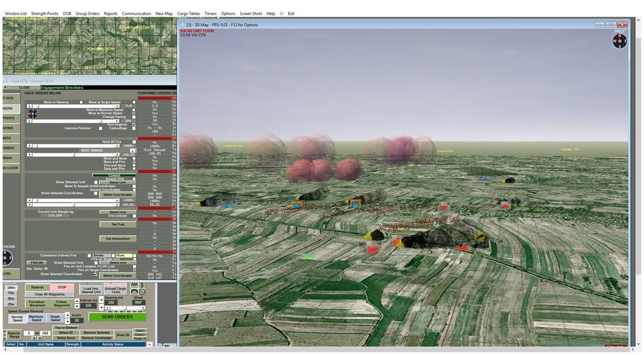The width and height of the screenshot is (644, 355).
Task: Select the arc formation icon
Action: (134, 292)
